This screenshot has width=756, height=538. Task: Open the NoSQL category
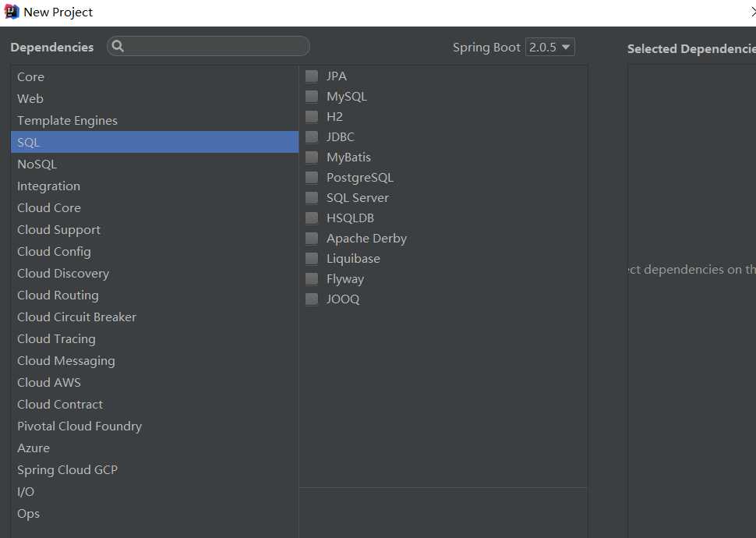coord(155,164)
